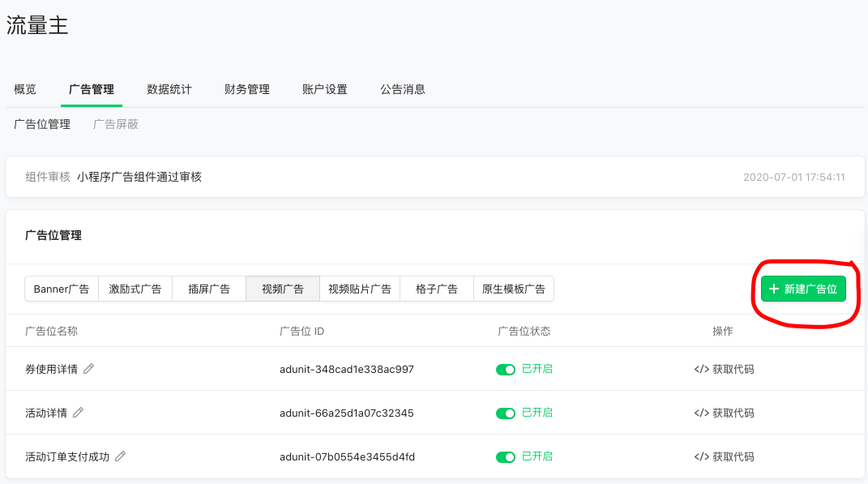
Task: Select the 广告管理 tab
Action: click(92, 89)
